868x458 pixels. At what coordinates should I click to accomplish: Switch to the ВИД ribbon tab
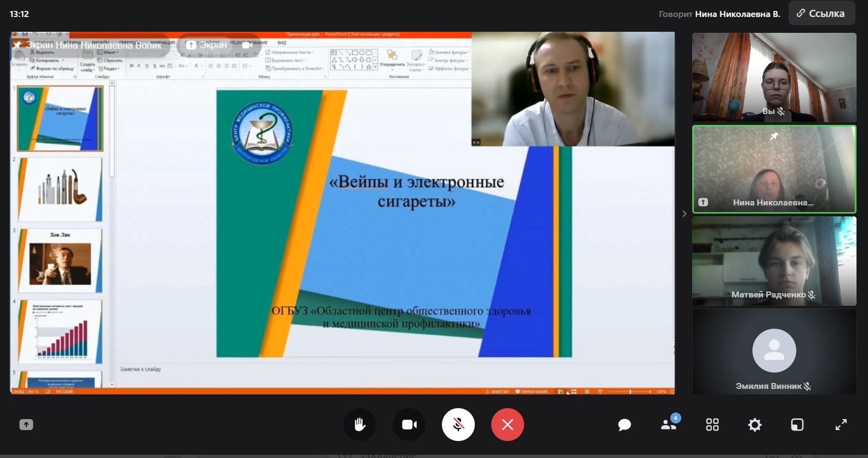281,43
